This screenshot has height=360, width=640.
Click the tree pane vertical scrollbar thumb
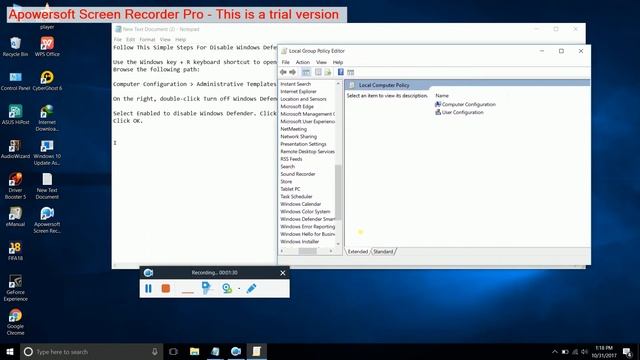(338, 192)
